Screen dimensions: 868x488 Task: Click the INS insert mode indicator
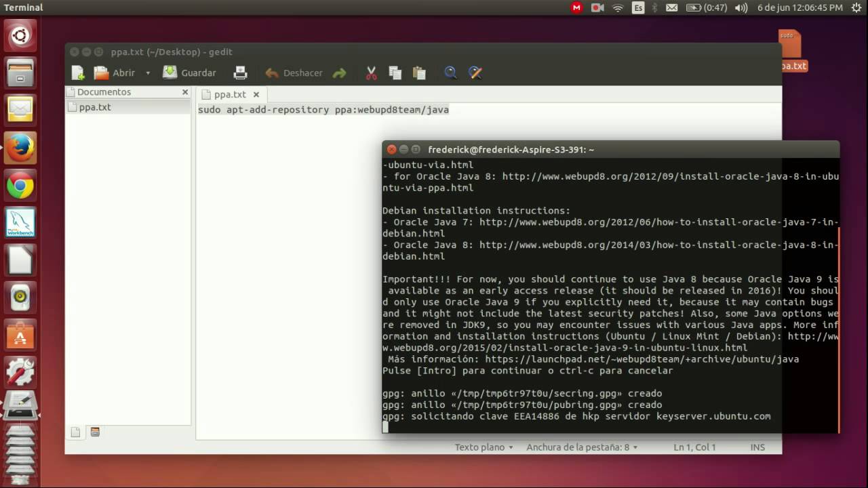point(757,447)
